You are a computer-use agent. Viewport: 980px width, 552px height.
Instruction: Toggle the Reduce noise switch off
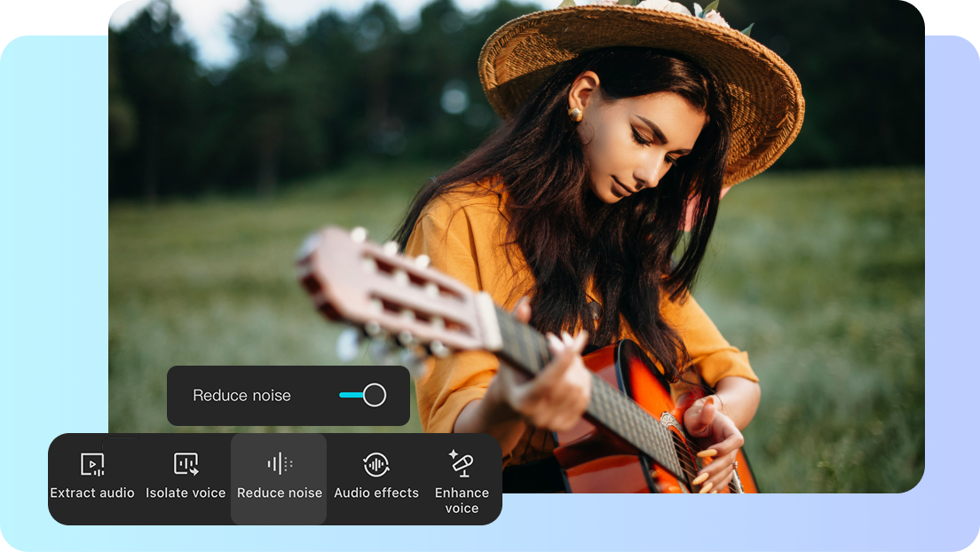click(x=363, y=395)
